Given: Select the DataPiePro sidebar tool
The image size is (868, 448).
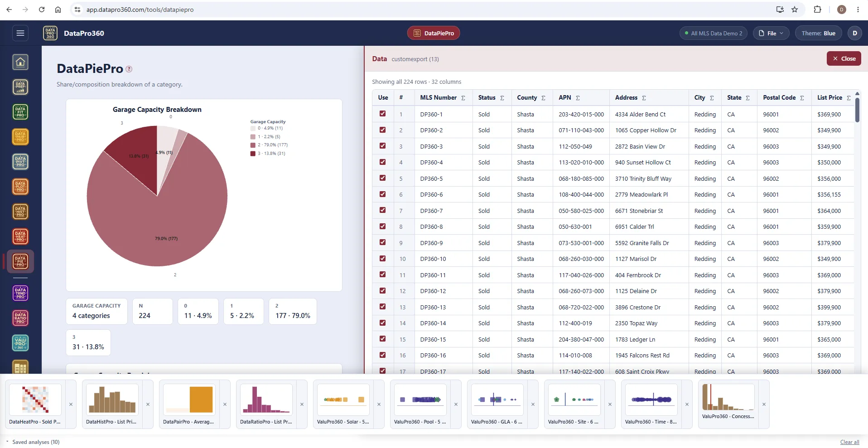Looking at the screenshot, I should 20,261.
